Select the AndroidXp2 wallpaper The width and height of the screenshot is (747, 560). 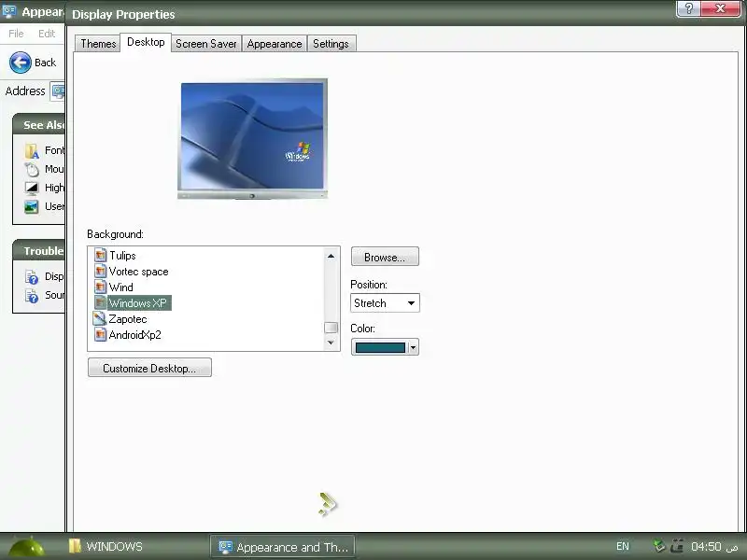click(134, 335)
